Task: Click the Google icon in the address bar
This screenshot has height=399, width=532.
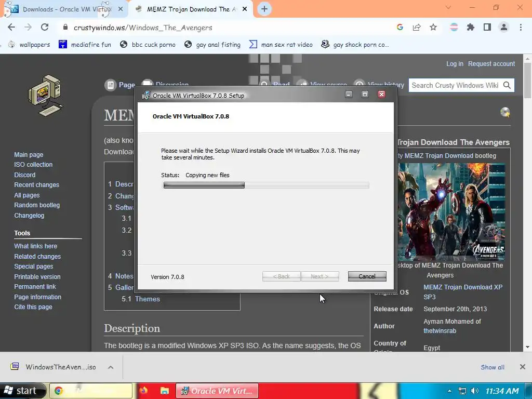Action: coord(400,28)
